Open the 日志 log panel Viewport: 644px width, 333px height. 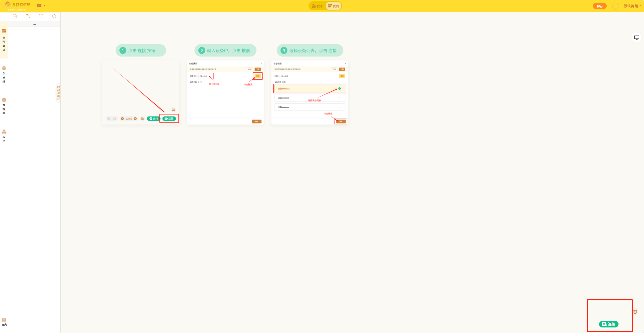[x=4, y=322]
